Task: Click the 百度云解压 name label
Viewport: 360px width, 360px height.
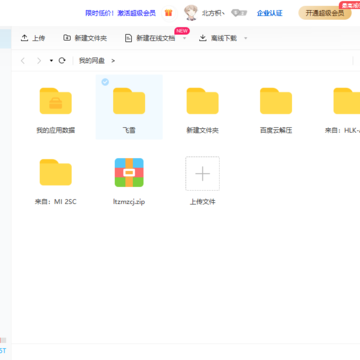Action: point(276,130)
